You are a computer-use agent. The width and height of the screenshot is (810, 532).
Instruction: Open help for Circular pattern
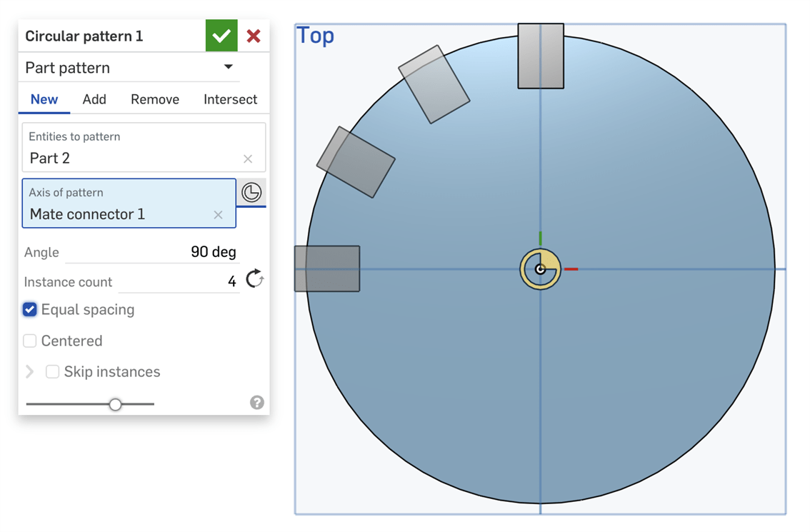pos(256,402)
